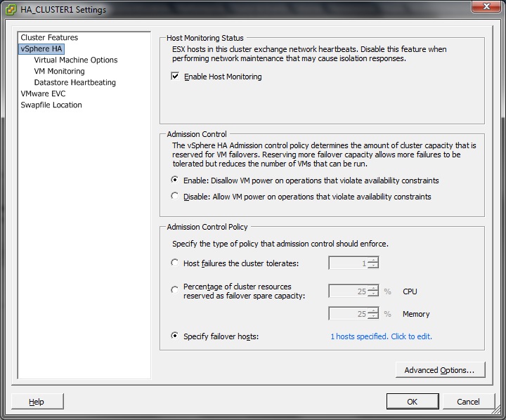Click the vSphere cluster icon in title bar
Viewport: 506px width, 420px height.
(11, 10)
